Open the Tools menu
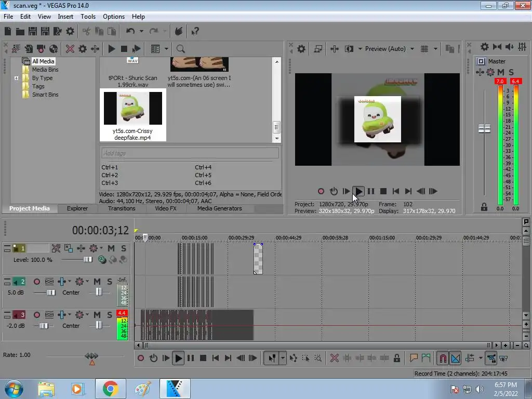 click(88, 17)
